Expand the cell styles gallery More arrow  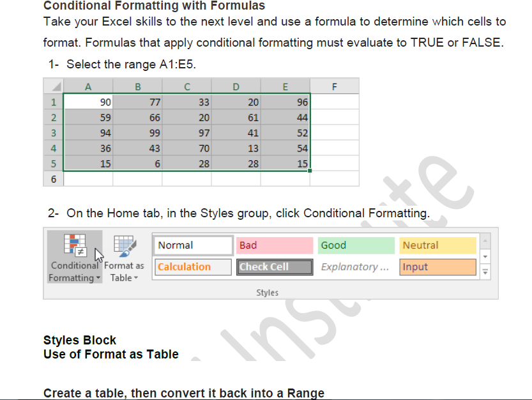(x=485, y=271)
